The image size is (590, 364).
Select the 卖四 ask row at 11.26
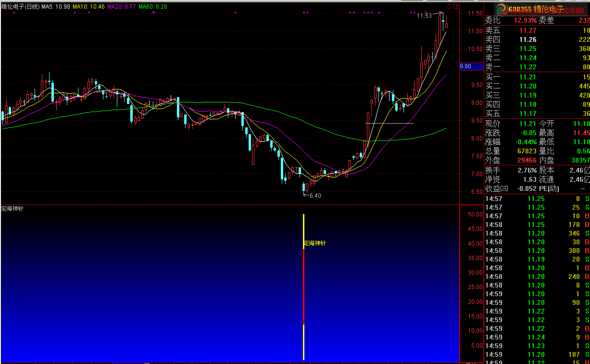click(537, 40)
